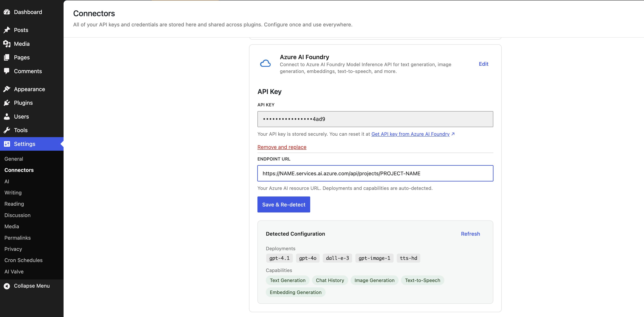Image resolution: width=644 pixels, height=317 pixels.
Task: Click the Azure AI Foundry heading
Action: pos(304,57)
